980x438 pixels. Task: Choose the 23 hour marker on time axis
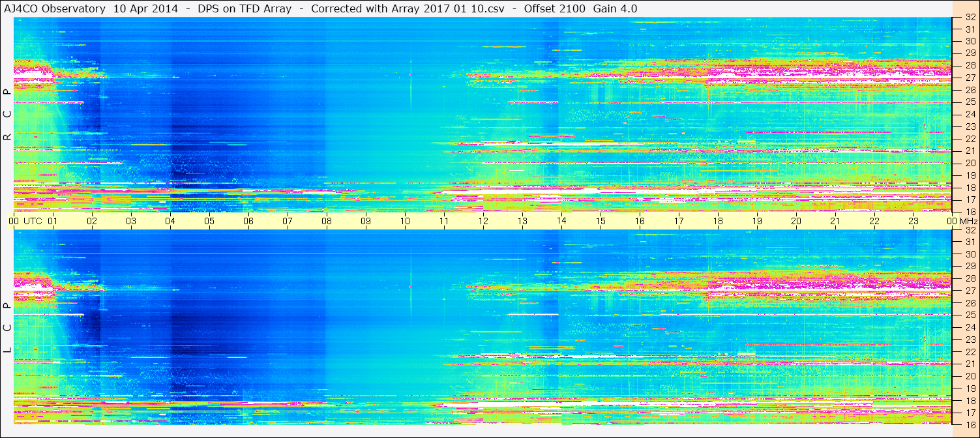click(x=913, y=221)
